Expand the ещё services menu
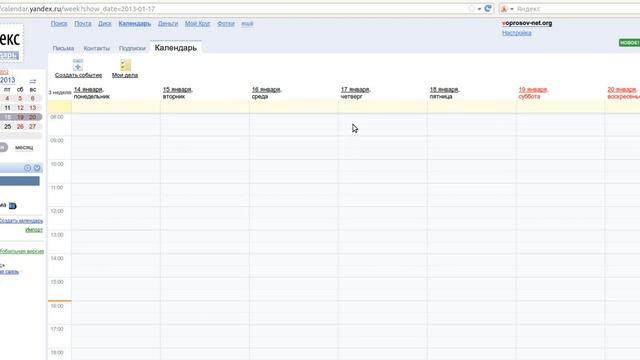 (247, 24)
